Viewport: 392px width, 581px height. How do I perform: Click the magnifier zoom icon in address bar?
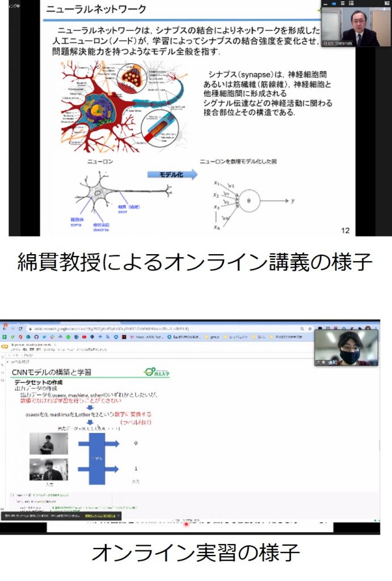302,329
